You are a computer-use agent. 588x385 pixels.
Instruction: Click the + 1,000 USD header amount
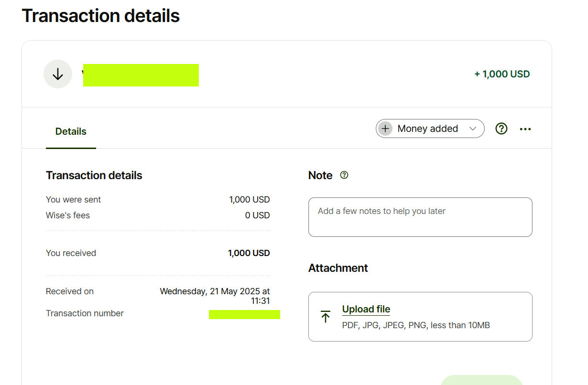[x=502, y=74]
